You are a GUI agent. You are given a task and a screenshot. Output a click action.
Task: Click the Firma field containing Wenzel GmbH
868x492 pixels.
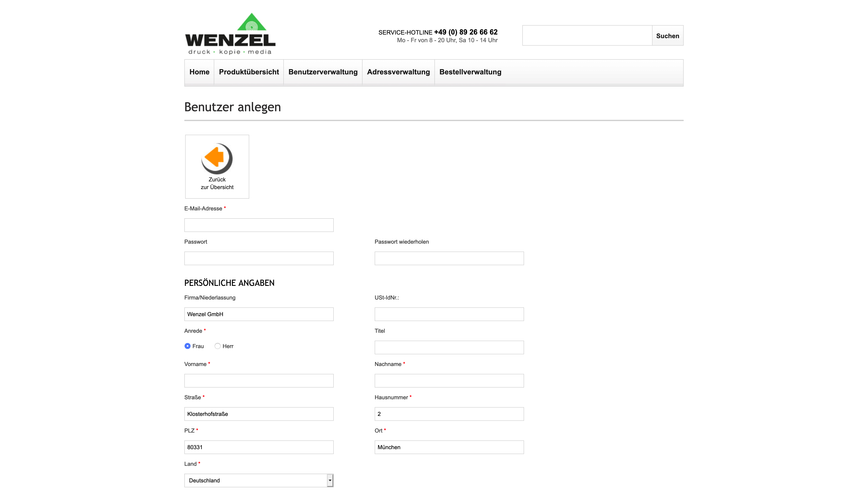coord(259,314)
